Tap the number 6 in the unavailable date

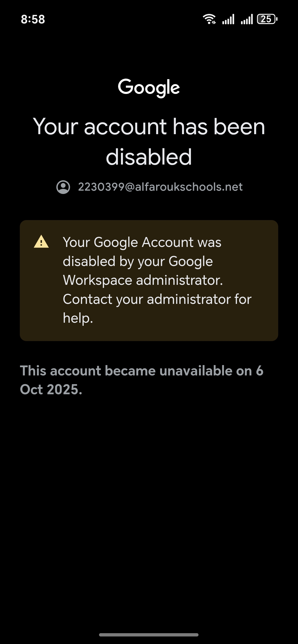259,370
